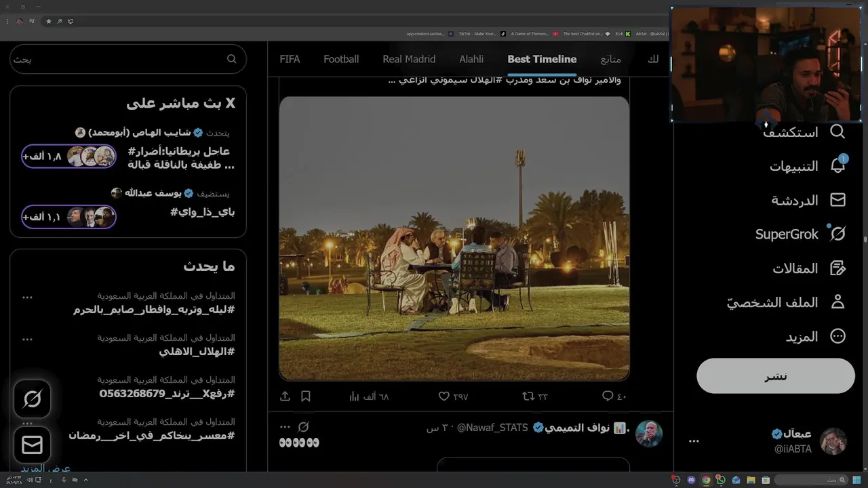Open the TikTok - Make Your bookmark

click(482, 33)
